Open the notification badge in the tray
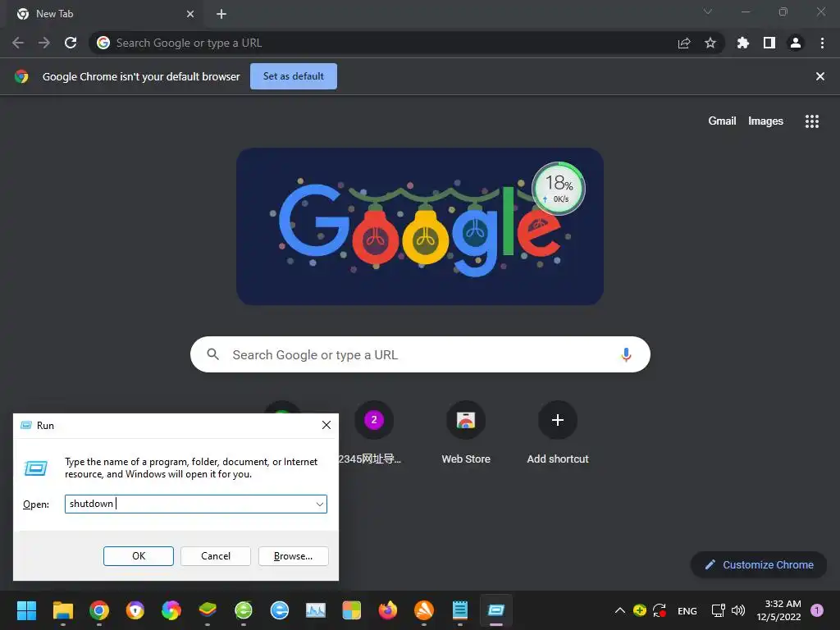Image resolution: width=840 pixels, height=630 pixels. (x=817, y=610)
